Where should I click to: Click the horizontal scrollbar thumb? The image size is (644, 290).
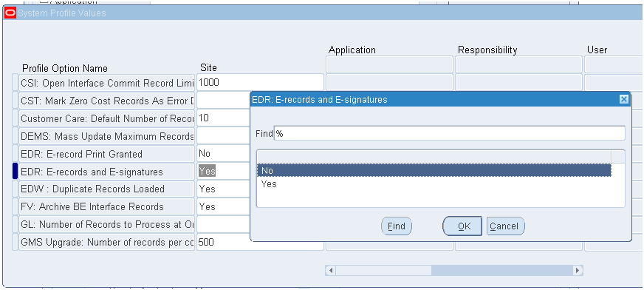click(383, 270)
